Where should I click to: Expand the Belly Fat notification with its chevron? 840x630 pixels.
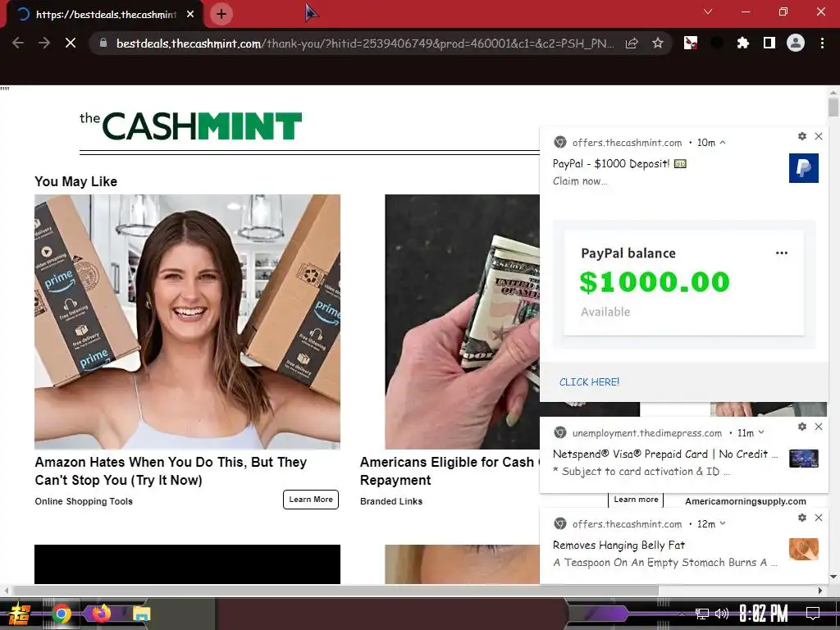pyautogui.click(x=723, y=524)
